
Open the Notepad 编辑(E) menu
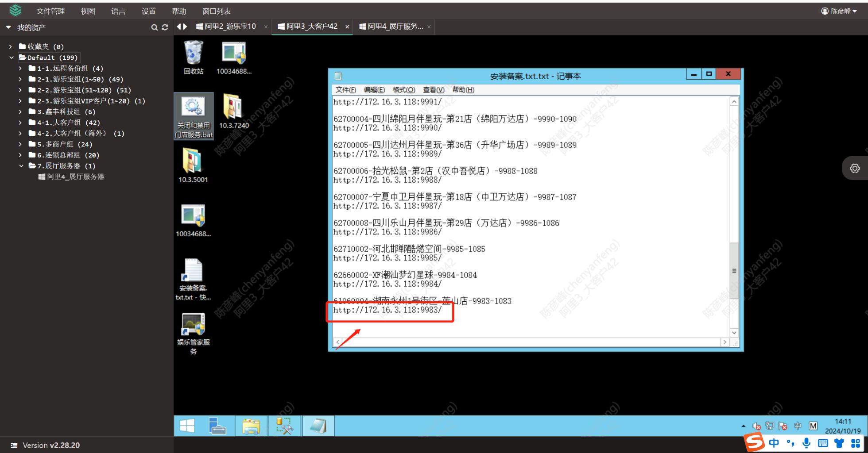tap(374, 90)
